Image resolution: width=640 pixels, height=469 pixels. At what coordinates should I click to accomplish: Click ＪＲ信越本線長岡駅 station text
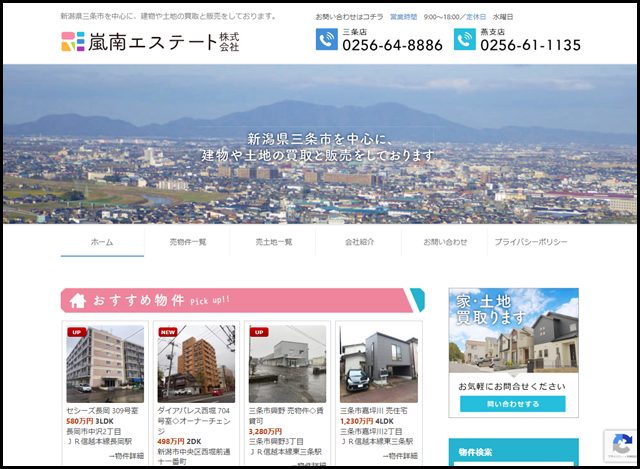point(99,441)
